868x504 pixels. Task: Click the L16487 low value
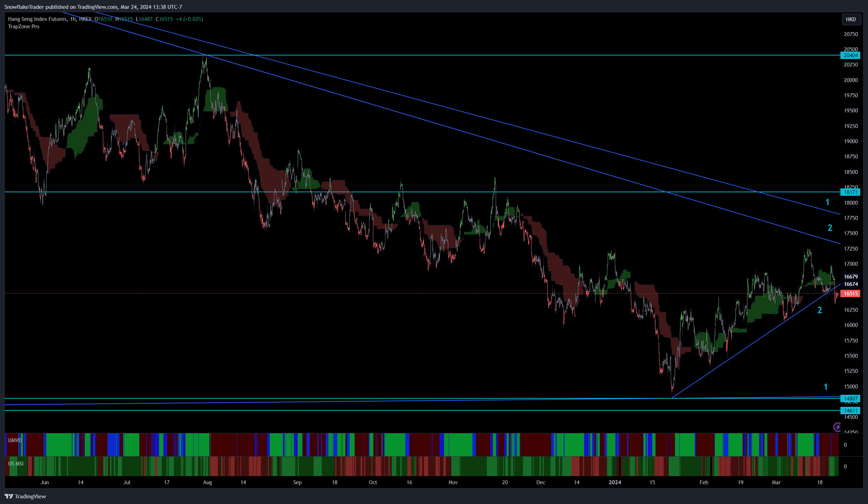(x=144, y=19)
